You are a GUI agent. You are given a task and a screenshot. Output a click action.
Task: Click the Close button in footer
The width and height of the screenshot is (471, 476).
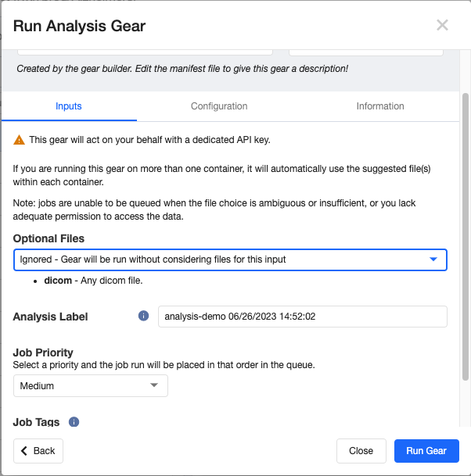coord(361,451)
